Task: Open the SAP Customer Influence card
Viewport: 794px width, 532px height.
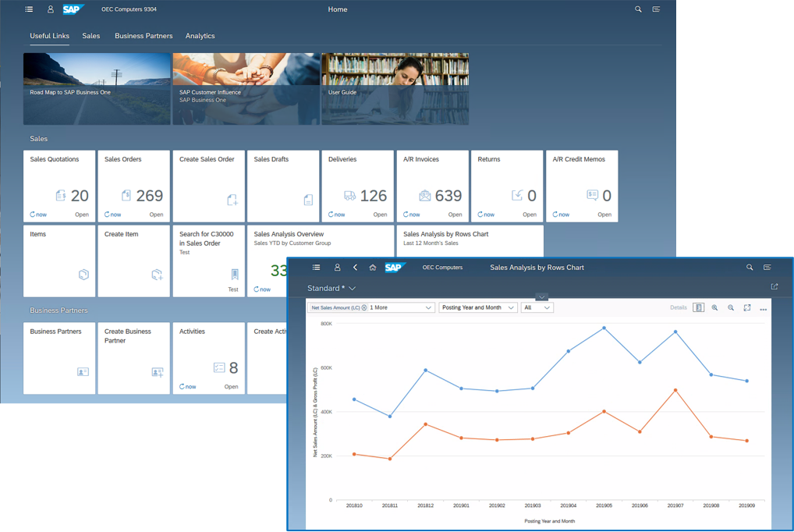Action: (x=246, y=89)
